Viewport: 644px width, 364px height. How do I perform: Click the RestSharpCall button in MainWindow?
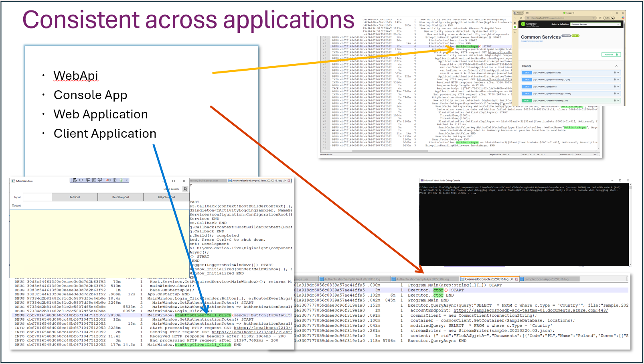(121, 197)
